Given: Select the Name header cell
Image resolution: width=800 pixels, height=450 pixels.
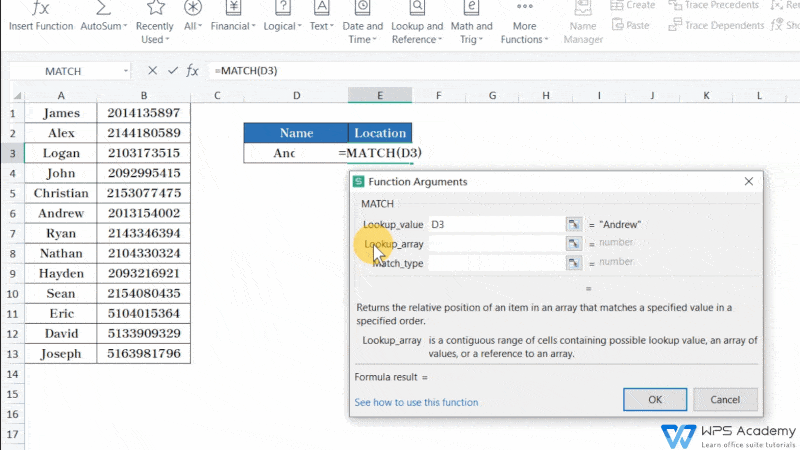Looking at the screenshot, I should [x=296, y=133].
